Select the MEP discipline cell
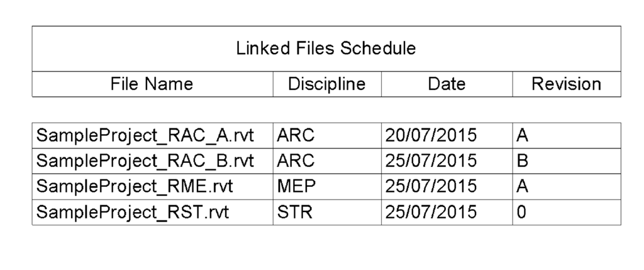 [326, 187]
